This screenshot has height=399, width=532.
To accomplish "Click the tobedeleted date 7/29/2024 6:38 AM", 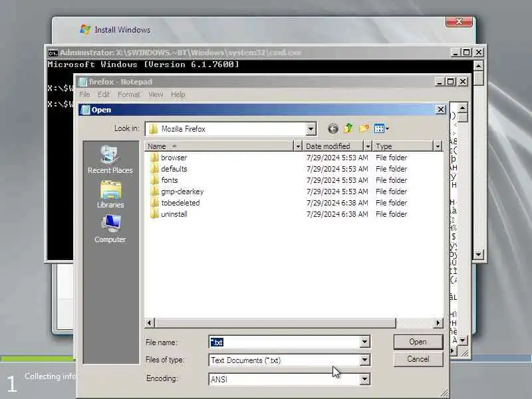I will (337, 203).
